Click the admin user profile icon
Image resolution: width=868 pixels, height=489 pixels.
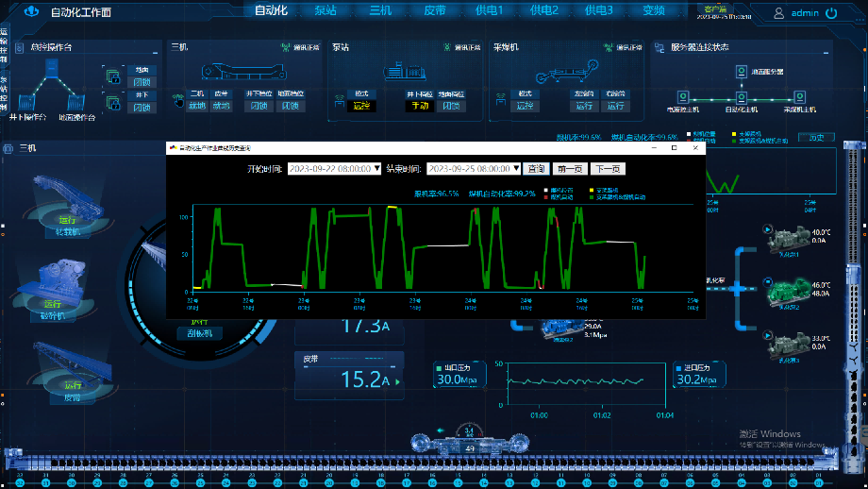point(779,13)
